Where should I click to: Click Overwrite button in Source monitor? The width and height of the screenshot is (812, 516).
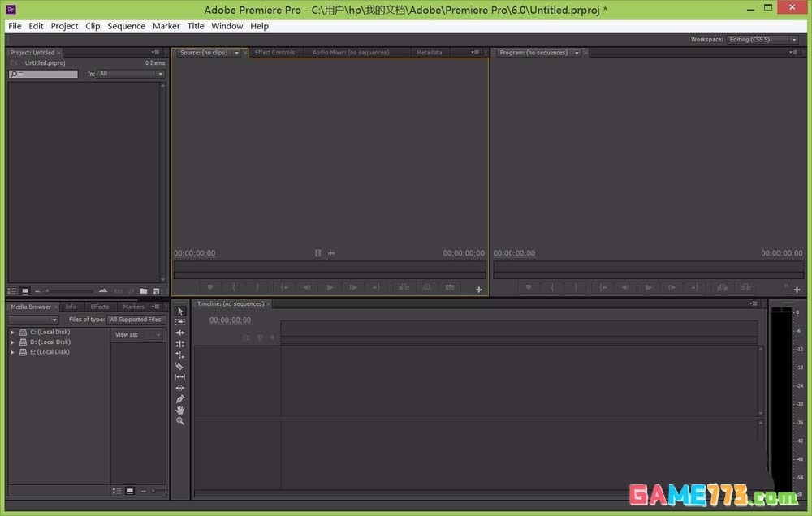(427, 287)
